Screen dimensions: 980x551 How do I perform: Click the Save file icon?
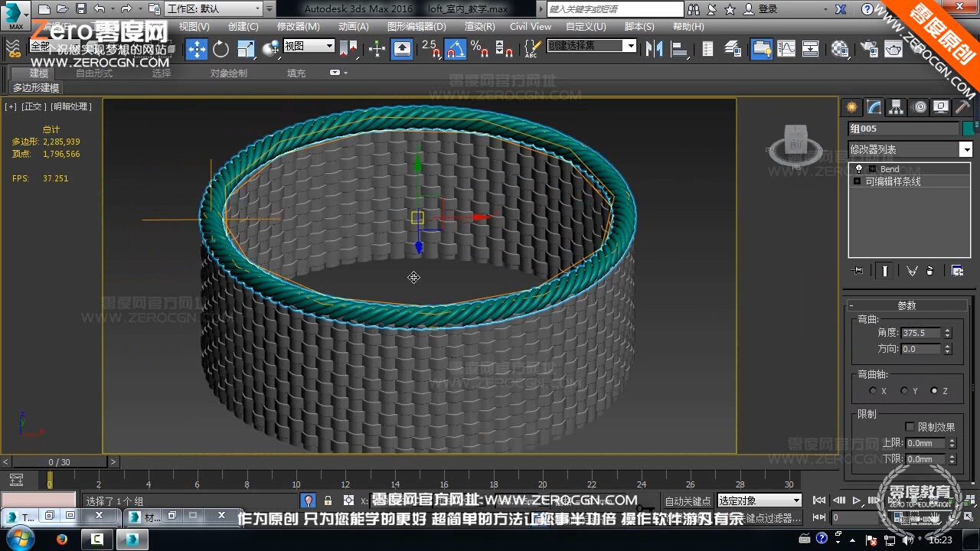tap(81, 9)
